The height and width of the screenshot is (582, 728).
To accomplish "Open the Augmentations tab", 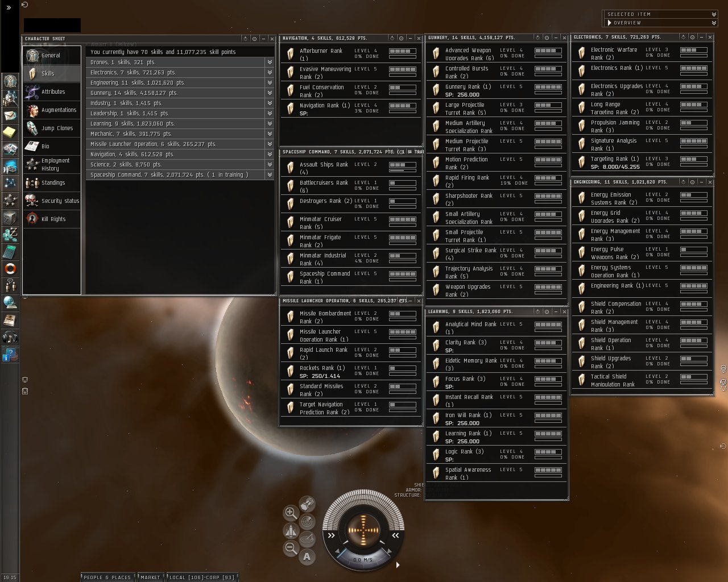I will [52, 110].
